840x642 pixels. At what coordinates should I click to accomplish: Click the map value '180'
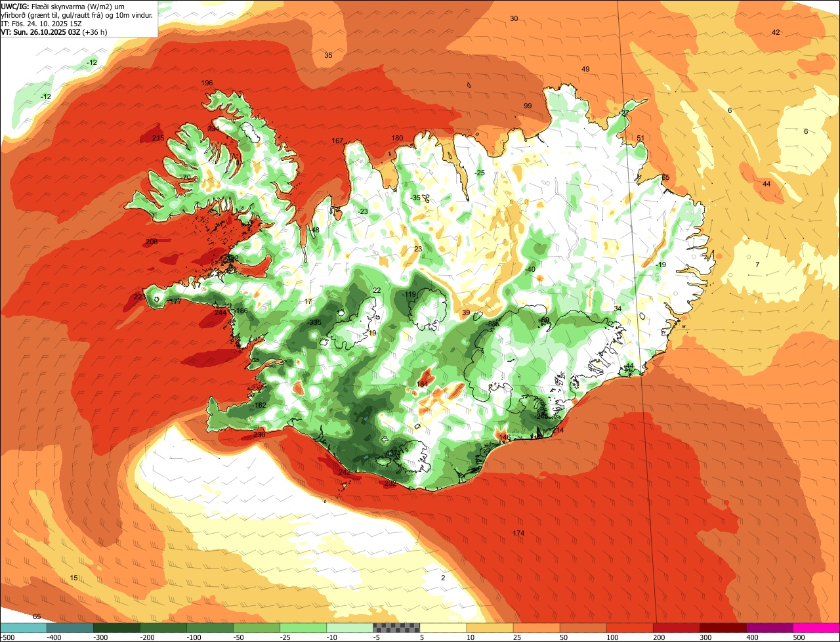coord(397,138)
